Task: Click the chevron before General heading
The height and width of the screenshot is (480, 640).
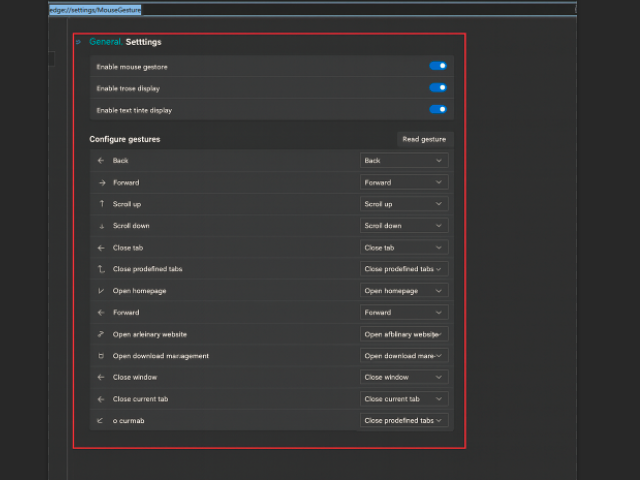Action: (x=78, y=42)
